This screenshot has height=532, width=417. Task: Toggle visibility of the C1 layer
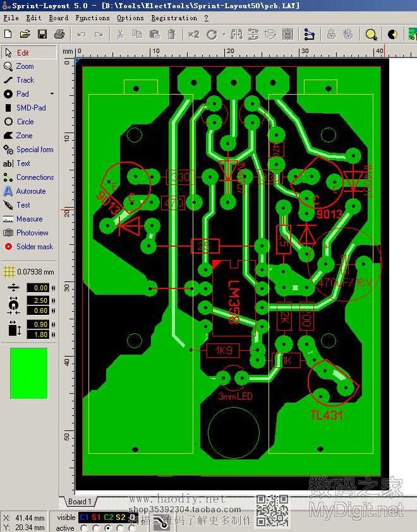(x=84, y=517)
